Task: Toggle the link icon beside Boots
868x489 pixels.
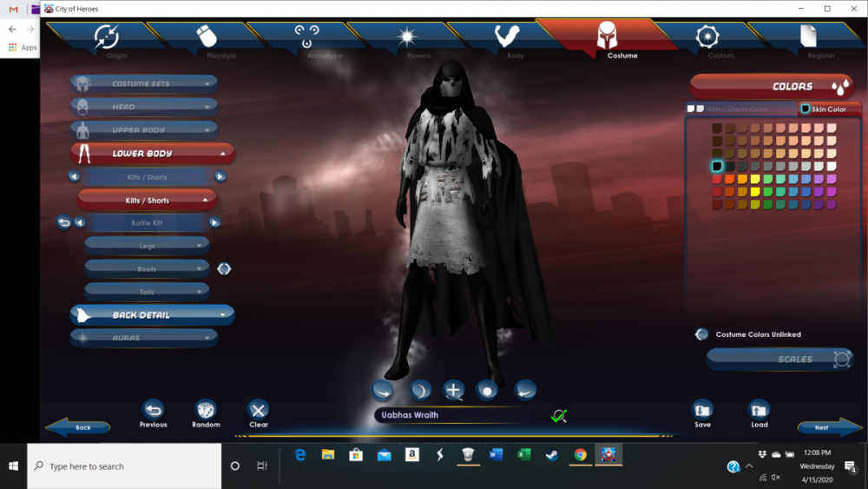Action: (x=224, y=269)
